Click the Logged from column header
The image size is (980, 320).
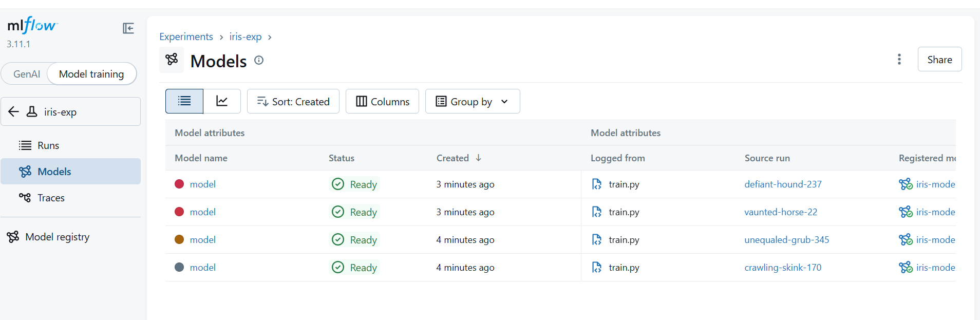[617, 158]
